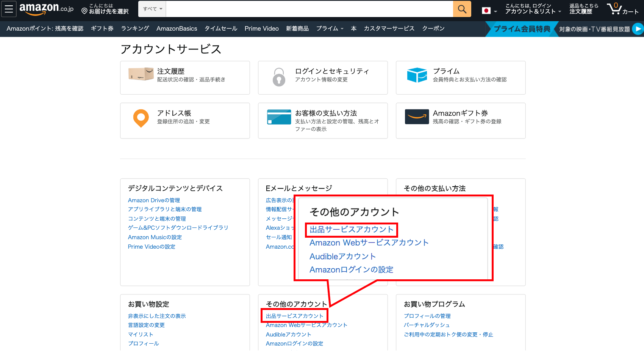Open the 注文履歴 card title
644x355 pixels.
pos(171,71)
